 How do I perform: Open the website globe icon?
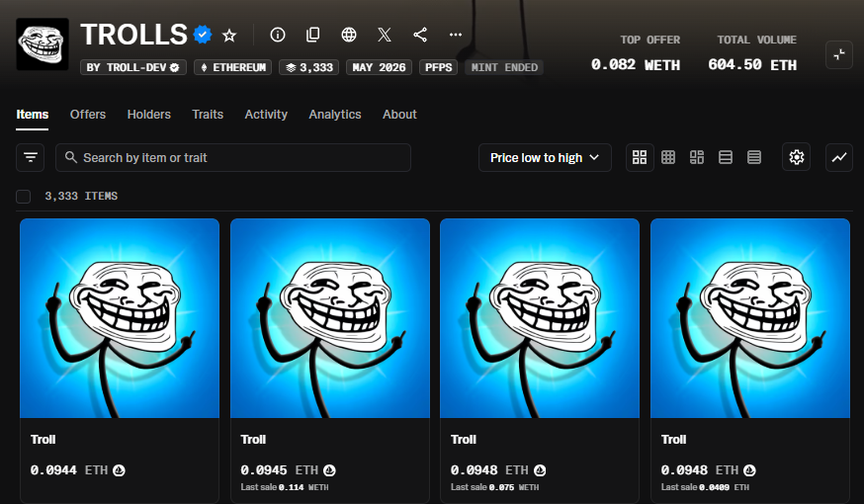click(349, 35)
